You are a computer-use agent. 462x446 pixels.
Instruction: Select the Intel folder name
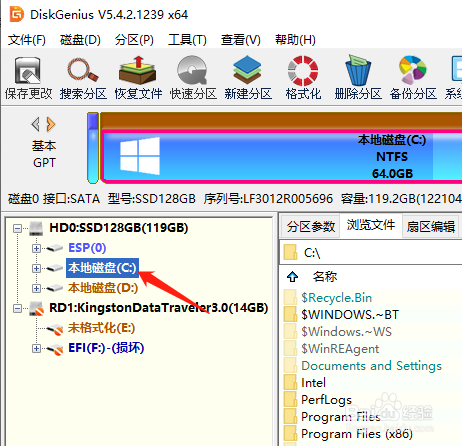coord(313,382)
